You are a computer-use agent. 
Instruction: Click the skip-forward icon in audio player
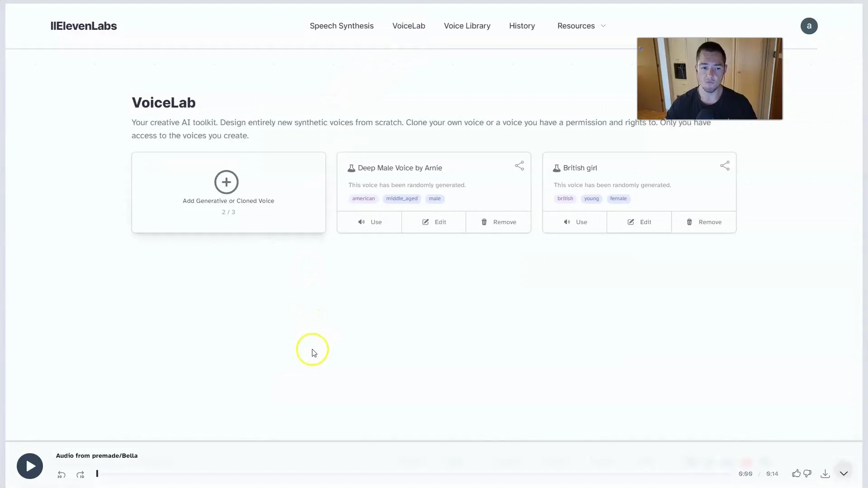[80, 474]
